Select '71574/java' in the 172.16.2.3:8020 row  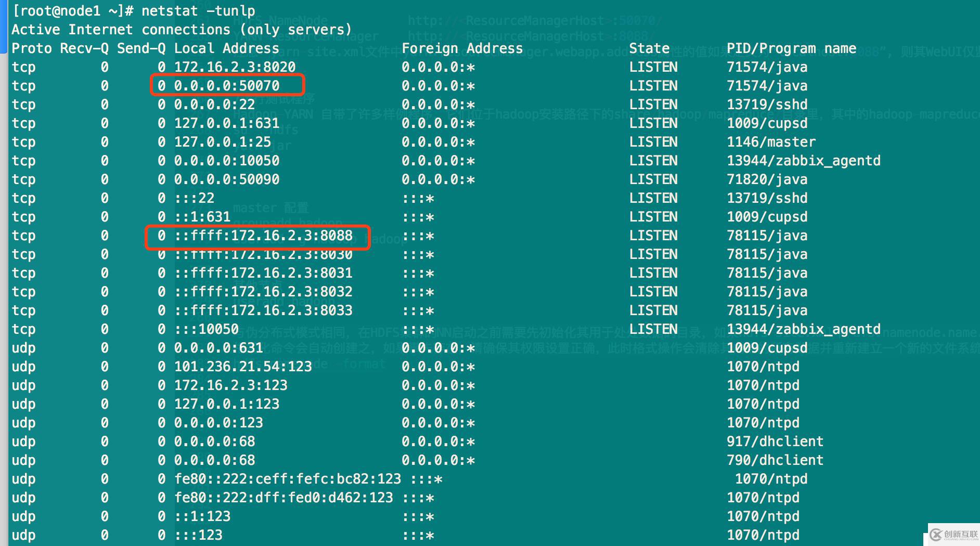click(x=767, y=67)
